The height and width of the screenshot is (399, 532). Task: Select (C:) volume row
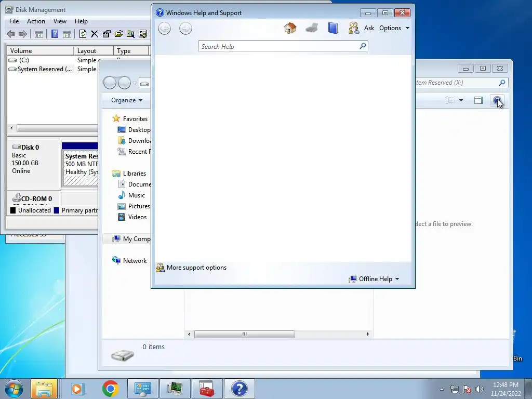(x=52, y=60)
